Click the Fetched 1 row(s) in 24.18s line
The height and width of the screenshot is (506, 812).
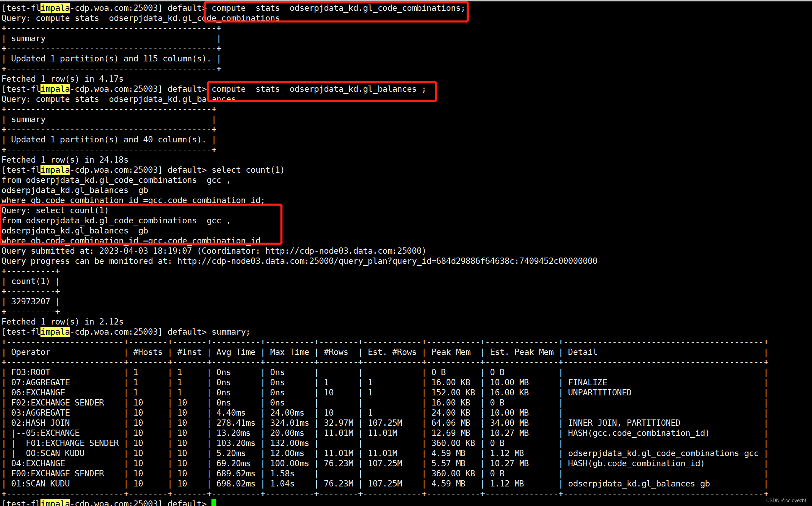[65, 160]
